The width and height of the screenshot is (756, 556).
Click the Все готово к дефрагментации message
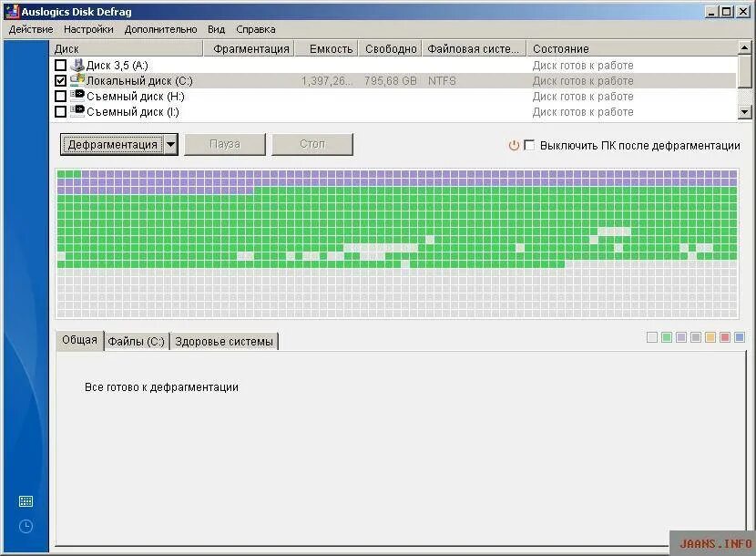161,387
